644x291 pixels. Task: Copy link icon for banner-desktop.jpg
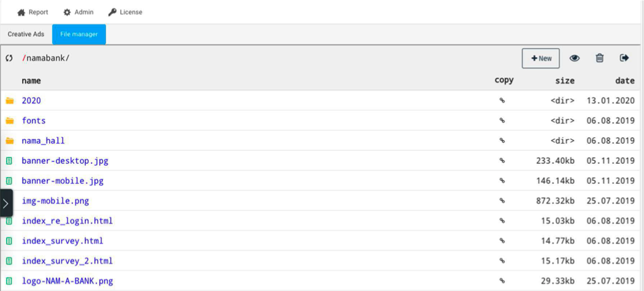(502, 161)
